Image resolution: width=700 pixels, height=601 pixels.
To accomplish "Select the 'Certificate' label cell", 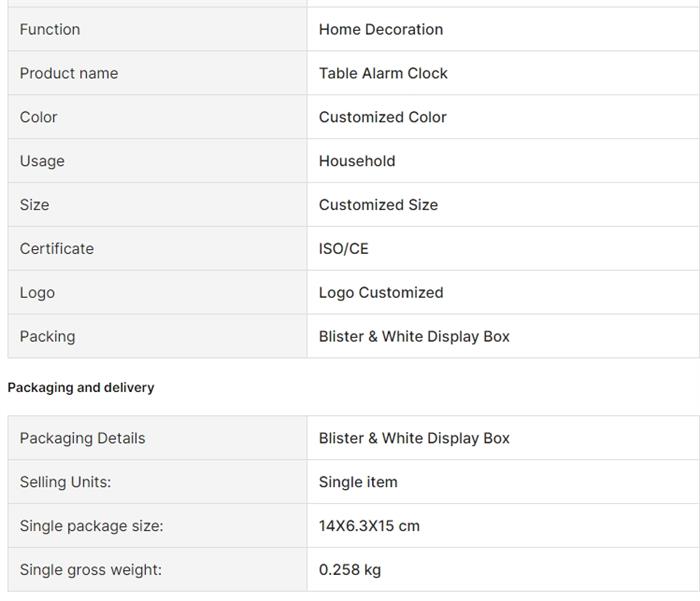I will tap(57, 249).
